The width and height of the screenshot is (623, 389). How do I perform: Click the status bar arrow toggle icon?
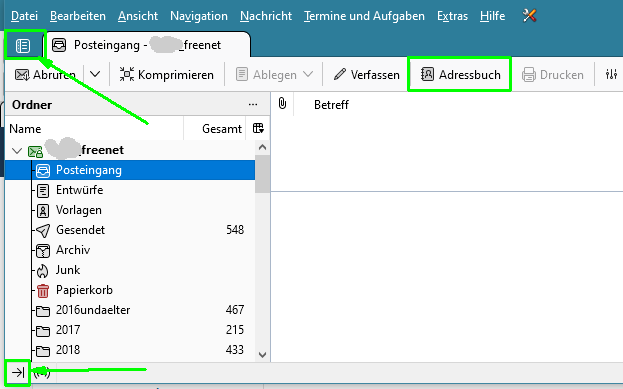[17, 372]
